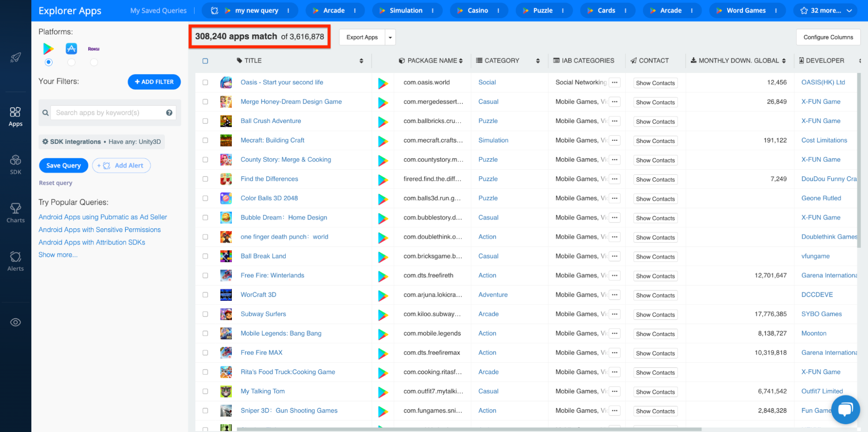Open the Export Apps dropdown arrow

(x=390, y=37)
